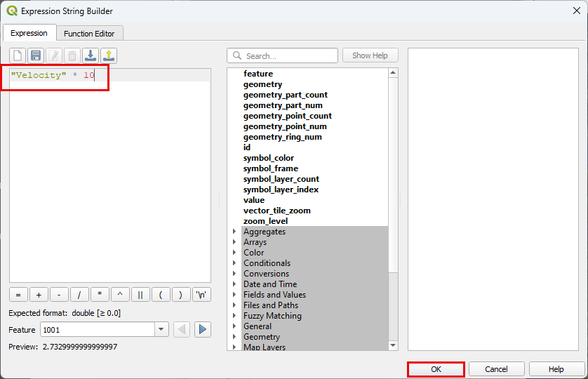Expand the Conditionals function group
This screenshot has height=379, width=588.
click(x=234, y=263)
